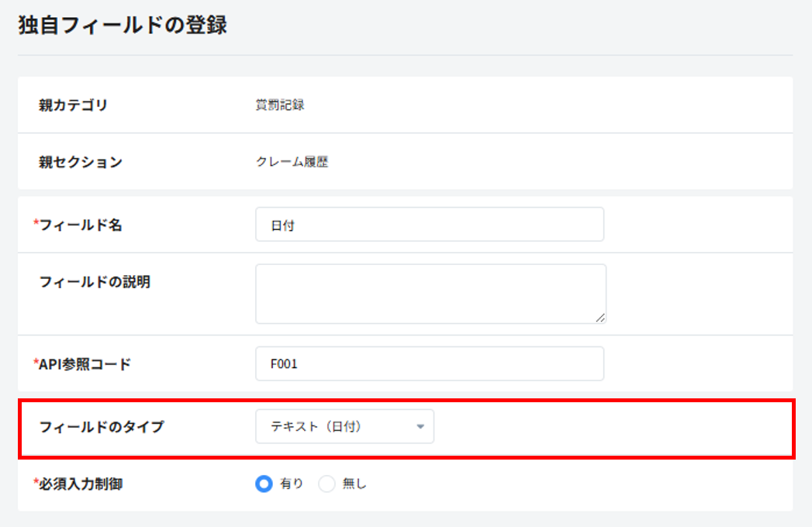Click the 親セクション label
Screen dimensions: 812x527
point(80,162)
